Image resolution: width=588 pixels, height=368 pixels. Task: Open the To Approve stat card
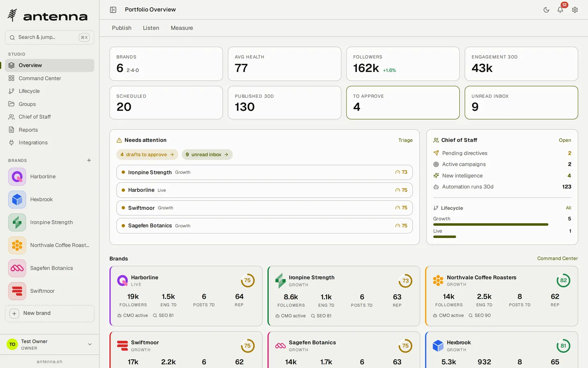(x=403, y=103)
